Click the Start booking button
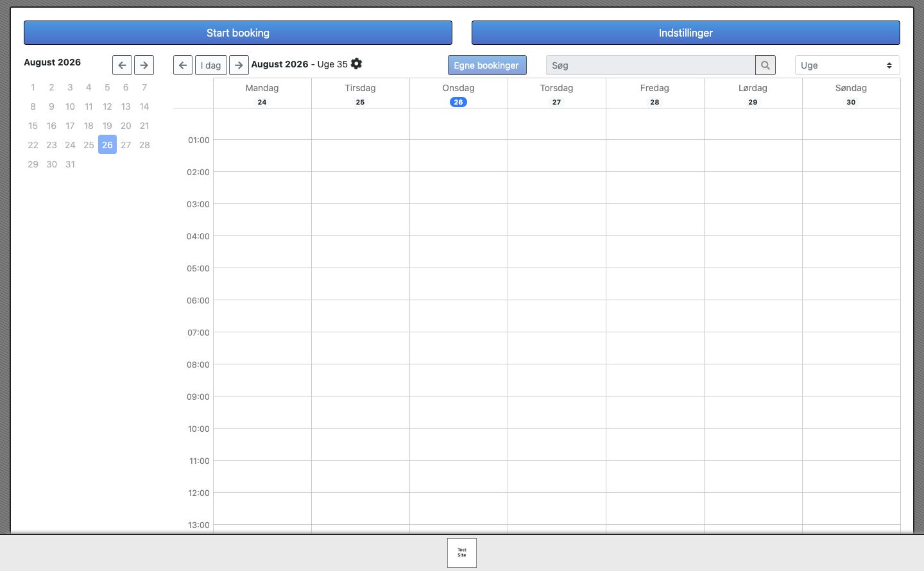This screenshot has height=571, width=924. 238,33
